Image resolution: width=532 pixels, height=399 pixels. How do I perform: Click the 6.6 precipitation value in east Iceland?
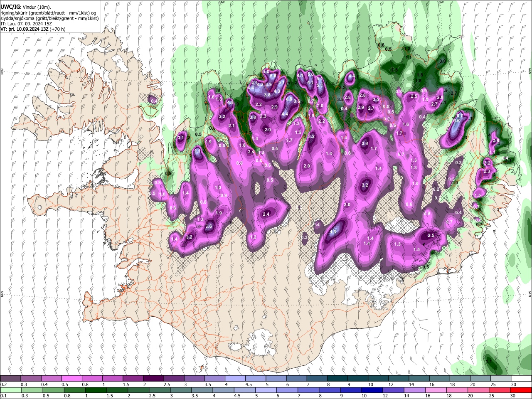pyautogui.click(x=456, y=121)
